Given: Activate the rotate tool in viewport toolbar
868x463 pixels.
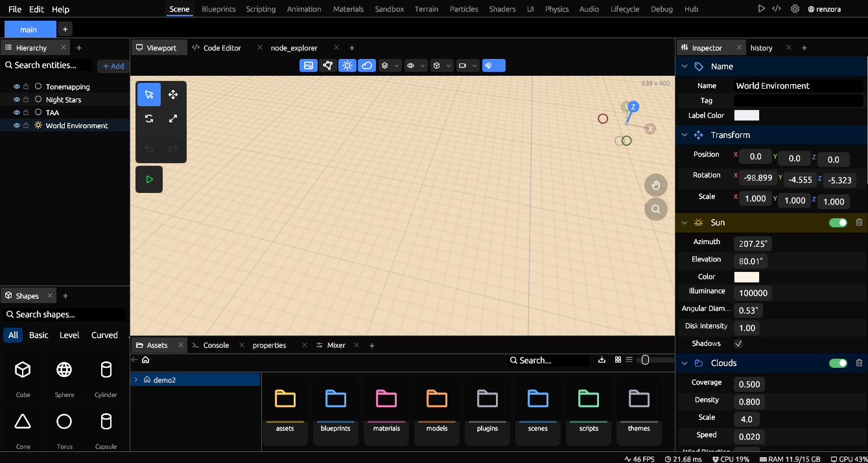Looking at the screenshot, I should [149, 119].
